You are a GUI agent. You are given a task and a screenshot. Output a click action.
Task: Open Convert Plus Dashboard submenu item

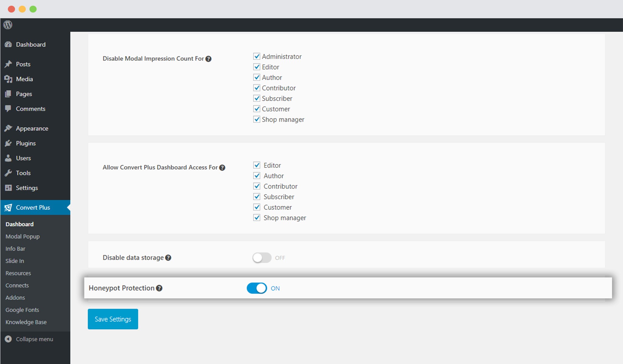[19, 224]
